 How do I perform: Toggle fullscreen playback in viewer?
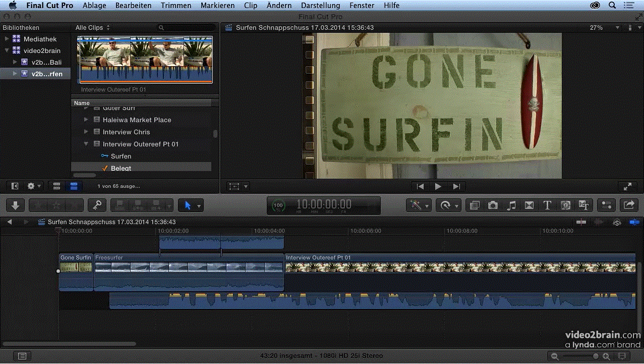(x=628, y=186)
